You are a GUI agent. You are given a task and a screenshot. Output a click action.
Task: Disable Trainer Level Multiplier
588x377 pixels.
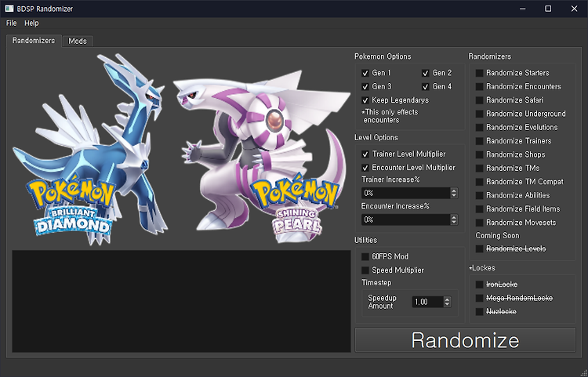365,154
